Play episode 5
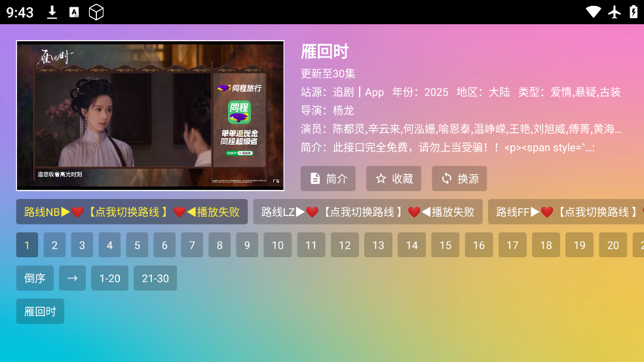Image resolution: width=644 pixels, height=362 pixels. (x=137, y=245)
